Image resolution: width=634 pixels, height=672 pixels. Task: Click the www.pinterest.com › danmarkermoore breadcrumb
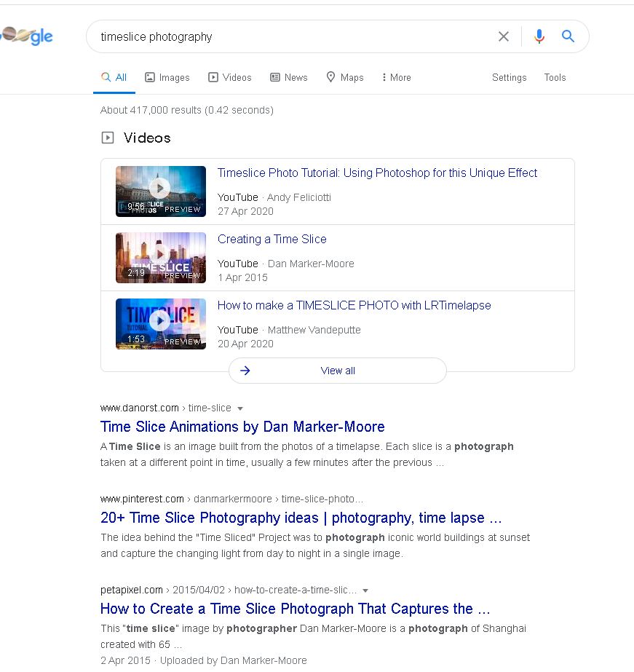[231, 499]
